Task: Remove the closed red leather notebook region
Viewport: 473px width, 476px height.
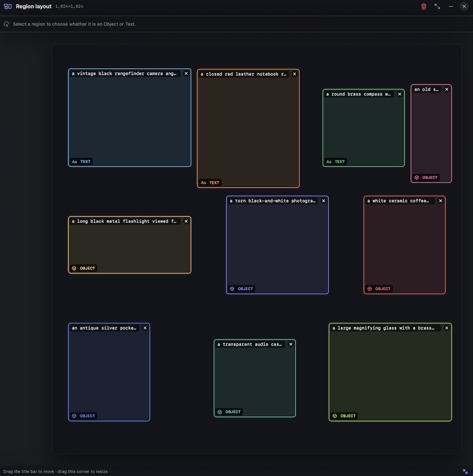Action: (295, 74)
